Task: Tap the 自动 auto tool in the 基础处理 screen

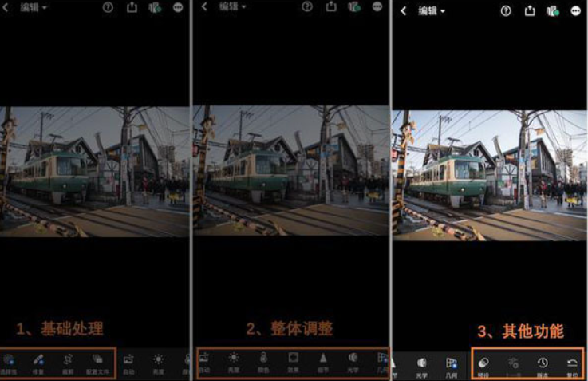Action: click(128, 364)
